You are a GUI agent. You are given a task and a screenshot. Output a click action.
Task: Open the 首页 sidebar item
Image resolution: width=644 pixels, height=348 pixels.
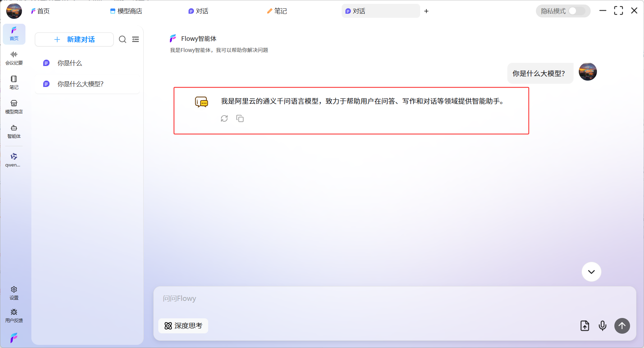click(14, 34)
